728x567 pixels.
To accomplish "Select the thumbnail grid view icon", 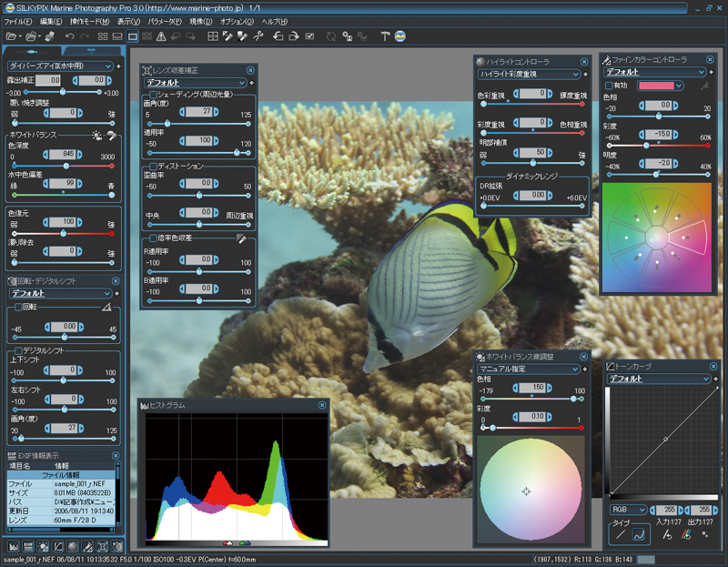I will (x=103, y=35).
